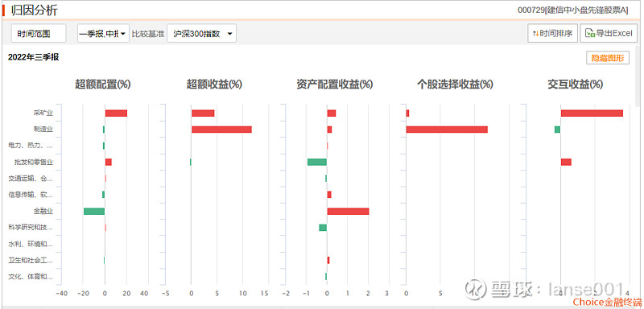
Task: Click the 隐藏图形 button to hide charts
Action: tap(608, 58)
